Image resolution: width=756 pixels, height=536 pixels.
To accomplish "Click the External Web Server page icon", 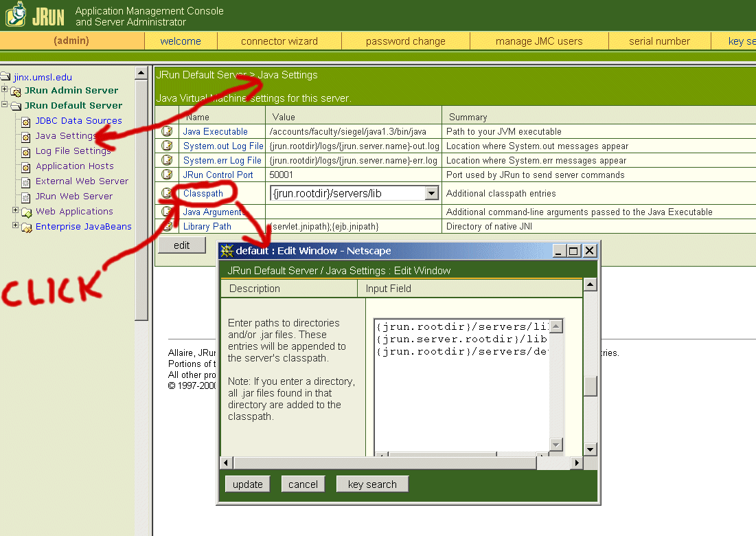I will pyautogui.click(x=26, y=182).
